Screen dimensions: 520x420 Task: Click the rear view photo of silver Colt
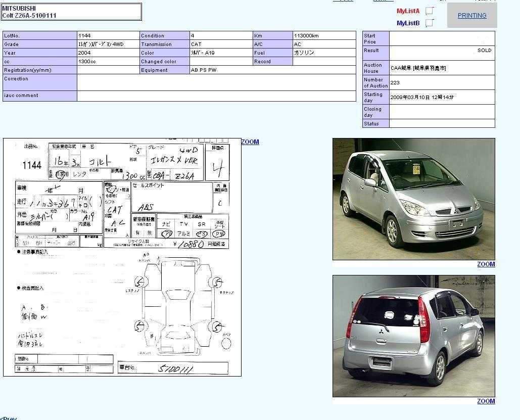pos(413,336)
